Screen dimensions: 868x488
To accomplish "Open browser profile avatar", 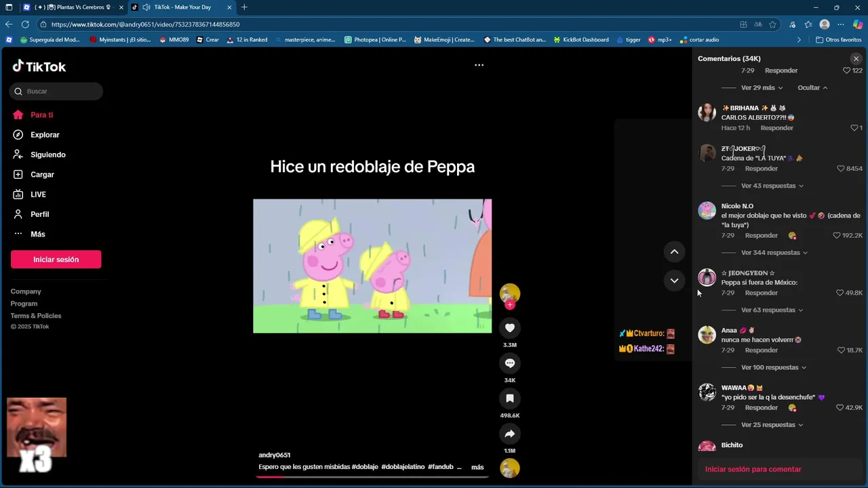I will pos(825,24).
